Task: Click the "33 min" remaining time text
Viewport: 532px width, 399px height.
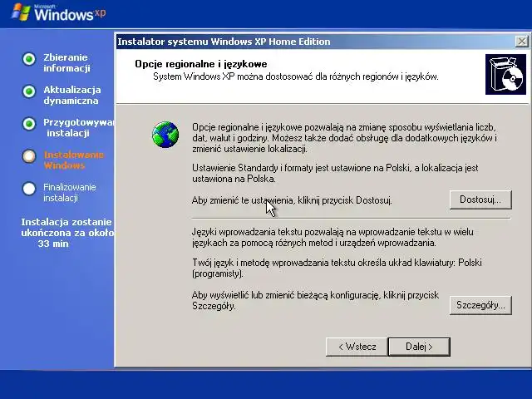Action: pyautogui.click(x=53, y=244)
